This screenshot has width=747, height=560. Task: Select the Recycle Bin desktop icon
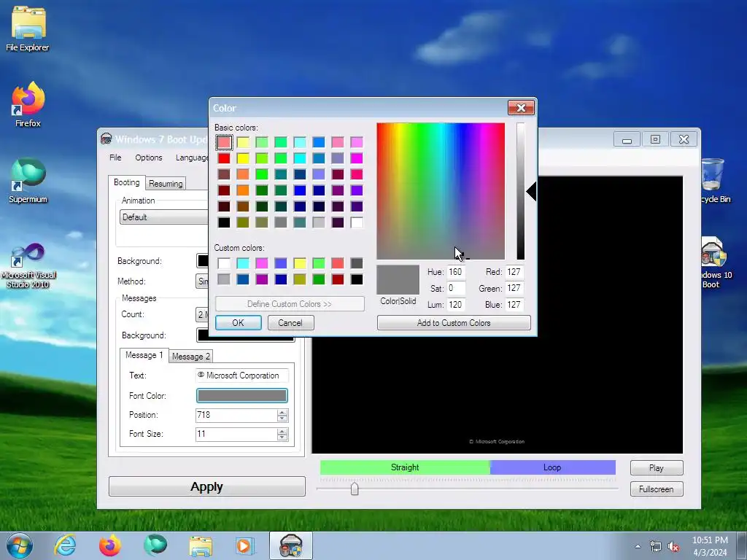click(715, 181)
